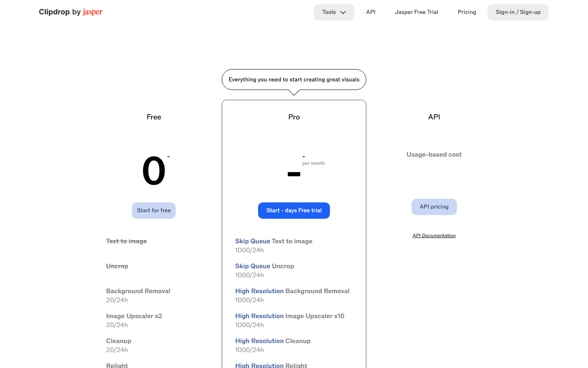This screenshot has height=368, width=588.
Task: Expand the Tools dropdown chevron
Action: pyautogui.click(x=343, y=12)
